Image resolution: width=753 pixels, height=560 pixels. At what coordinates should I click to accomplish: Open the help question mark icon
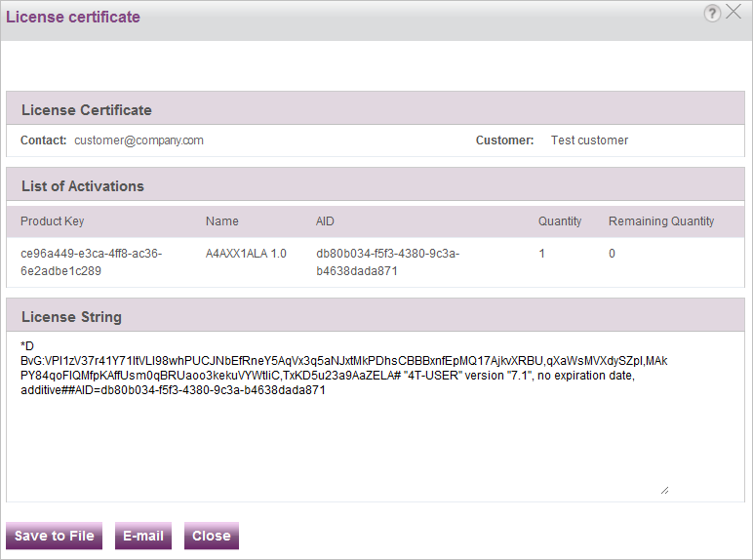point(712,14)
